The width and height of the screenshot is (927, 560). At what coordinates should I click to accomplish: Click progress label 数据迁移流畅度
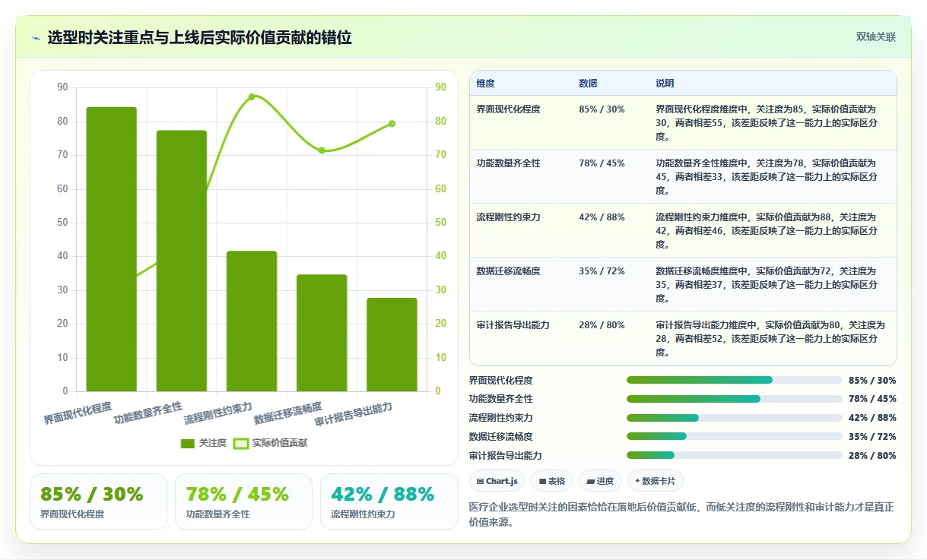point(501,436)
